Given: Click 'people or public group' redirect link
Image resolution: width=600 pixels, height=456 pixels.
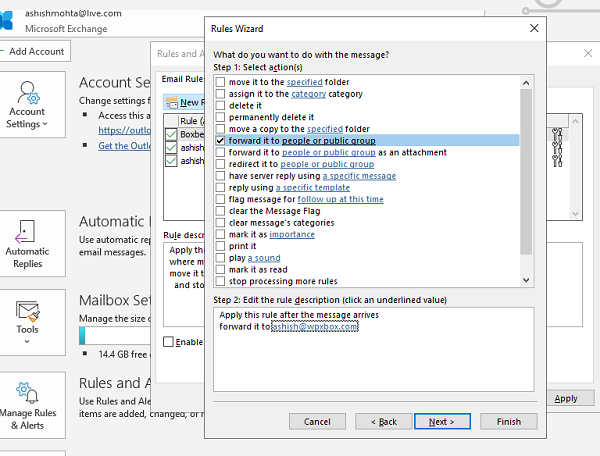Looking at the screenshot, I should [x=327, y=164].
